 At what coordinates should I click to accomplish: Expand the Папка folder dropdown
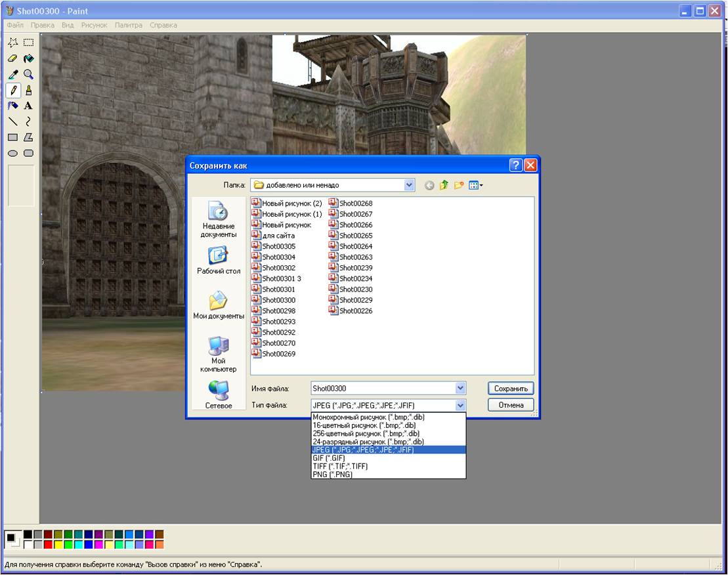click(x=409, y=185)
